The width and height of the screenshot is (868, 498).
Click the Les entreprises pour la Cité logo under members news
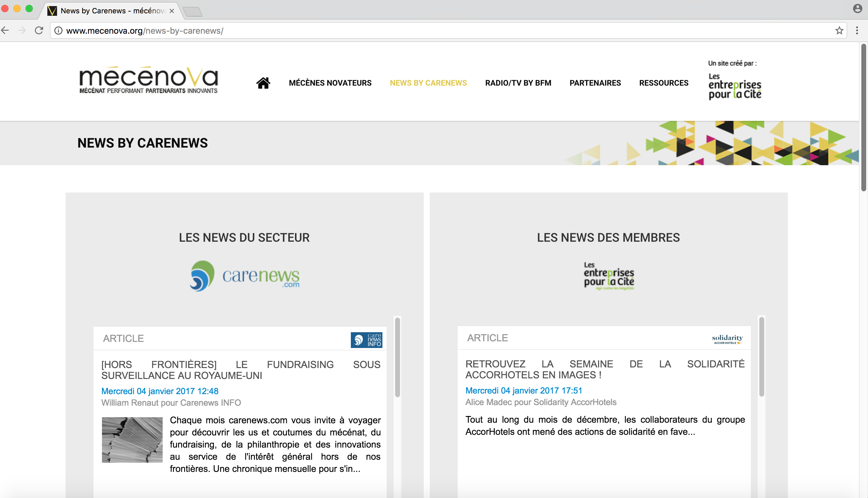pos(609,276)
